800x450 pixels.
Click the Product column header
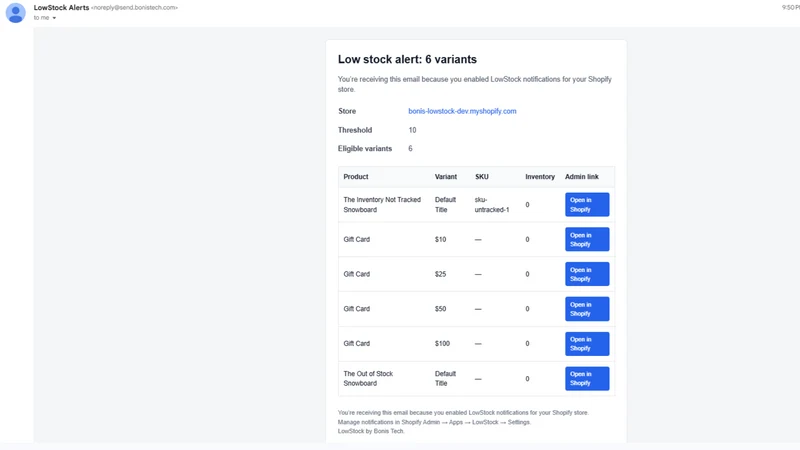coord(356,177)
